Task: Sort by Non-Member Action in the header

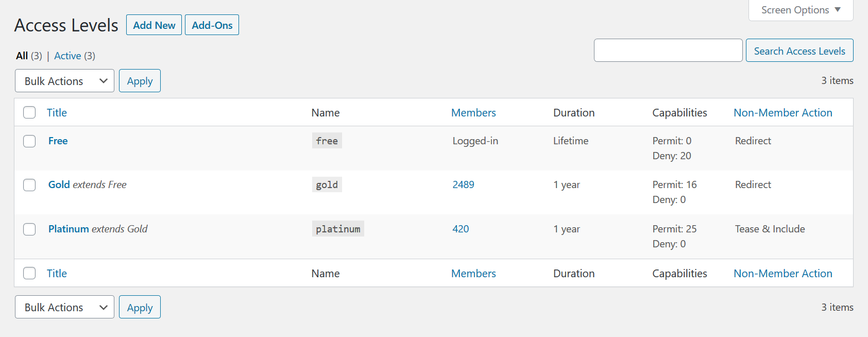Action: 783,112
